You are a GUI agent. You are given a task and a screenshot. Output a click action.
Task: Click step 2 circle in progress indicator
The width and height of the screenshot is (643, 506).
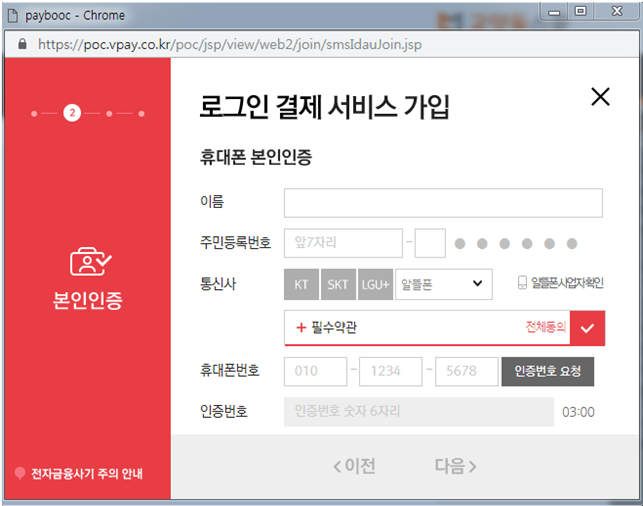click(x=72, y=113)
